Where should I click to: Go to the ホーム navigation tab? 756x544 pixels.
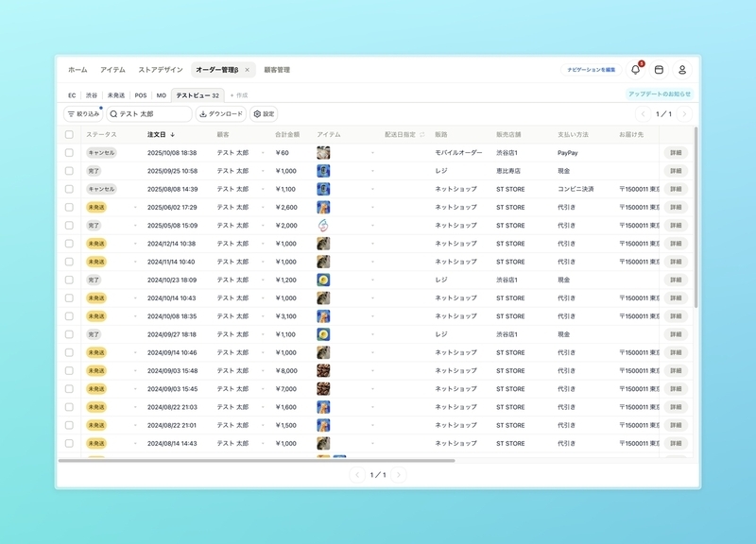[x=77, y=70]
